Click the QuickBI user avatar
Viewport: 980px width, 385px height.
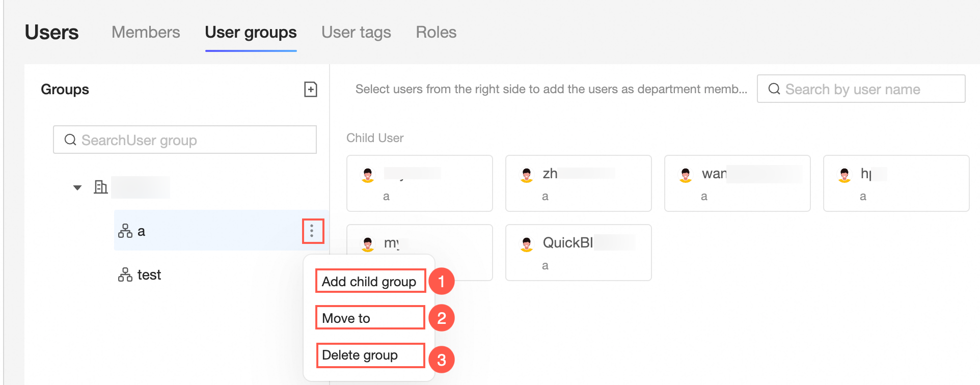coord(527,244)
